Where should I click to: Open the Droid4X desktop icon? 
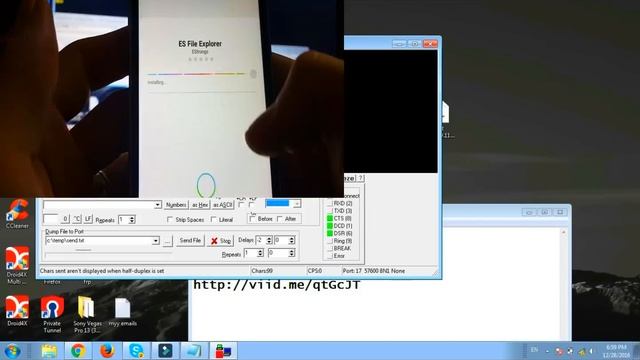17,311
